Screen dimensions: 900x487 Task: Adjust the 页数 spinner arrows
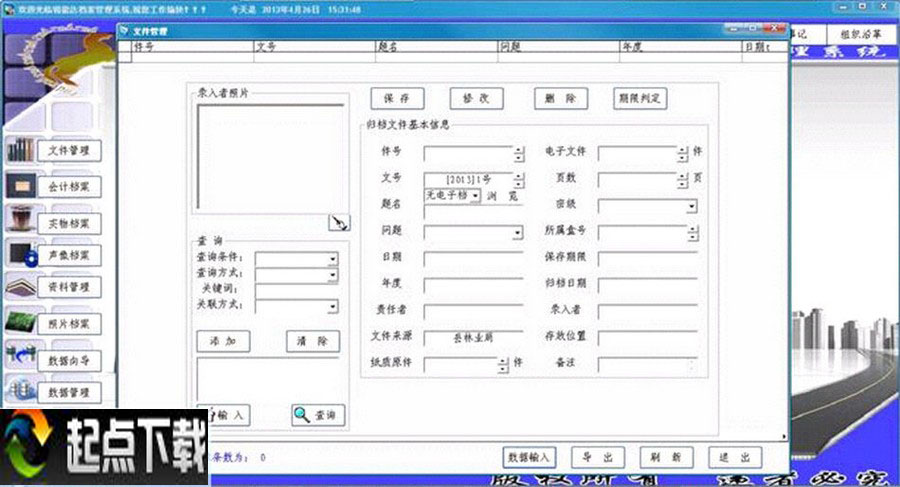(x=682, y=180)
